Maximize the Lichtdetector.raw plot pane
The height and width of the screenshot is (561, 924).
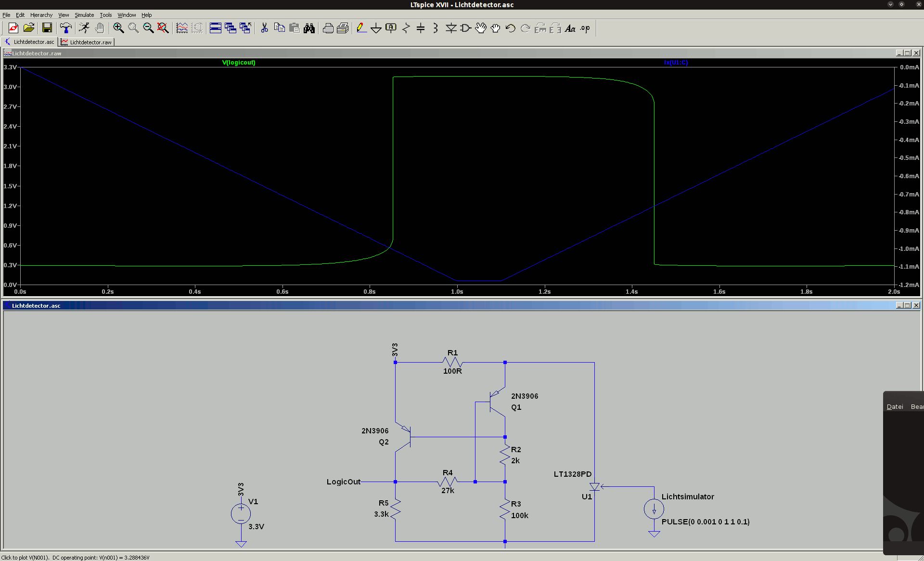coord(907,53)
